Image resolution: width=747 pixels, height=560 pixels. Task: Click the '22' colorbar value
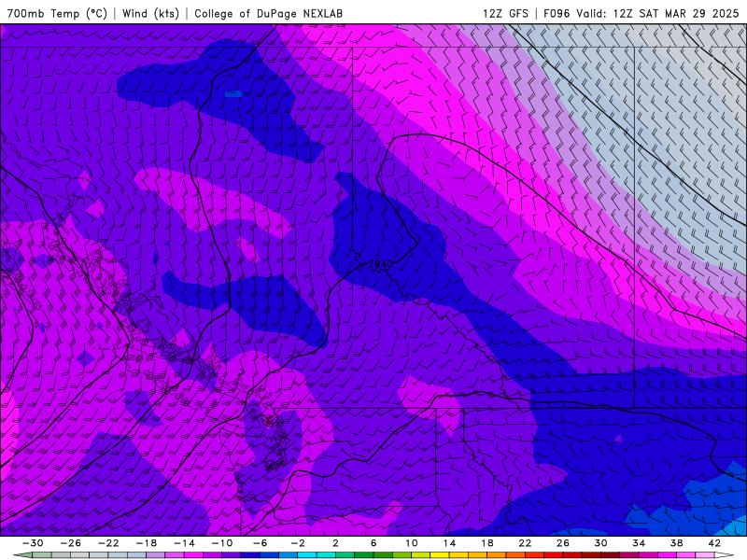click(x=525, y=543)
